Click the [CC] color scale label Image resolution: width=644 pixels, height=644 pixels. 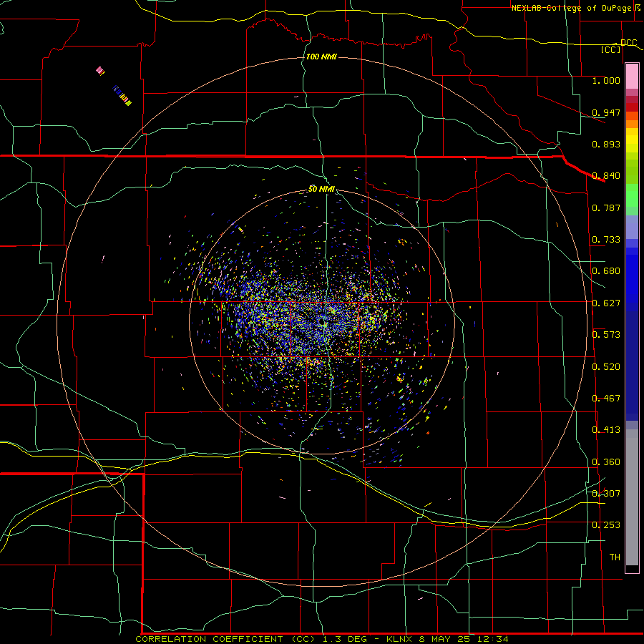coord(611,49)
